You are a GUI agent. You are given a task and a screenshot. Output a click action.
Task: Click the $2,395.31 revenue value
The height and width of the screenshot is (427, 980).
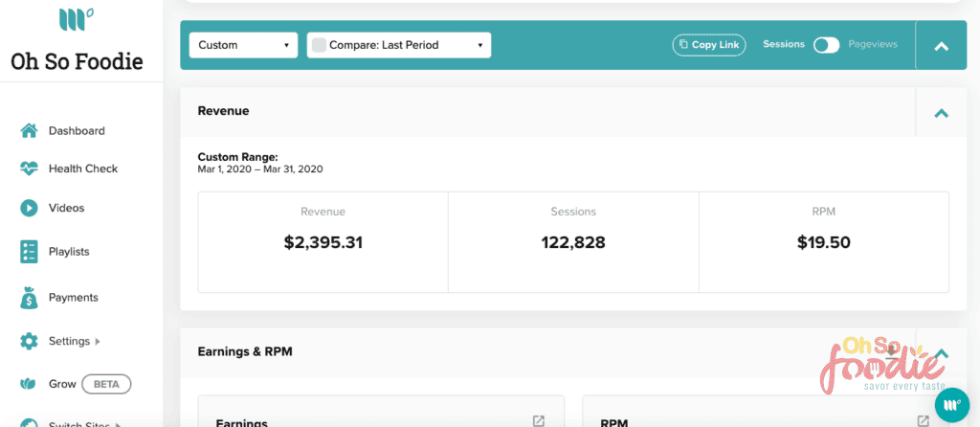pyautogui.click(x=323, y=242)
